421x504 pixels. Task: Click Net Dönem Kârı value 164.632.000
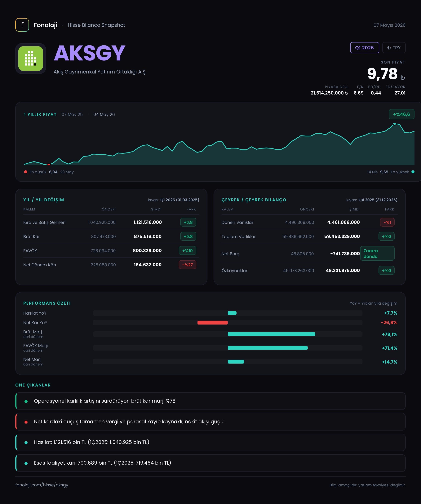tap(148, 265)
